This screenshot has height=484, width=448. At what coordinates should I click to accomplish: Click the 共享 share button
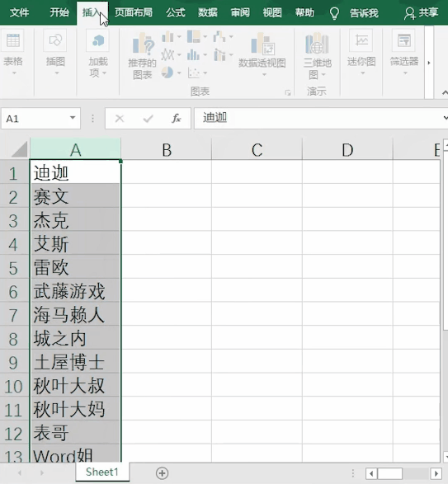[x=422, y=13]
